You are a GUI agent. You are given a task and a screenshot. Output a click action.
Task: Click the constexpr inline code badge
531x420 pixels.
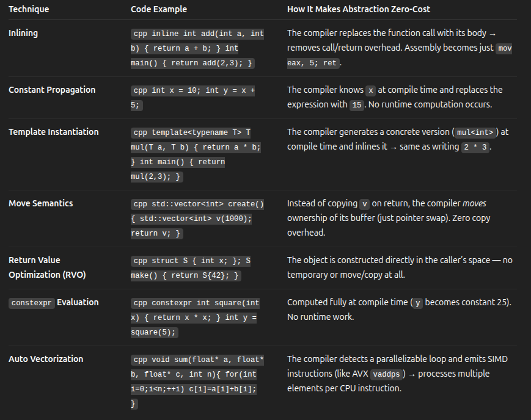click(32, 303)
